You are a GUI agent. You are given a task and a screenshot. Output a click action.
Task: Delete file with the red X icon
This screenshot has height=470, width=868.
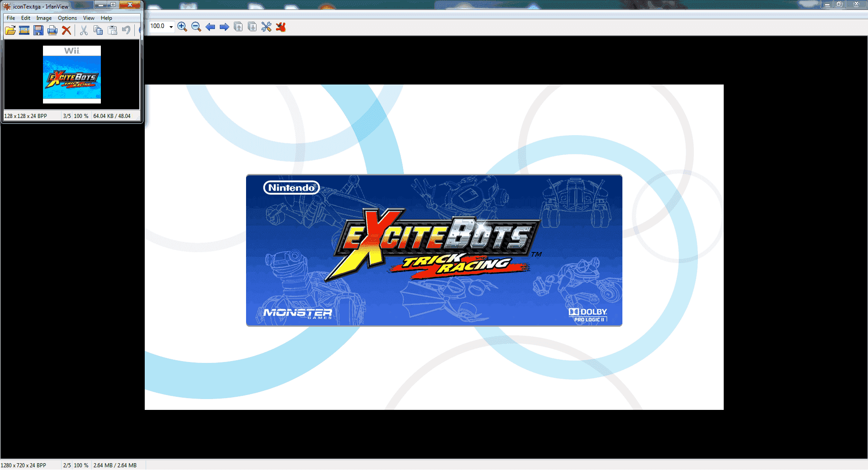pyautogui.click(x=66, y=30)
